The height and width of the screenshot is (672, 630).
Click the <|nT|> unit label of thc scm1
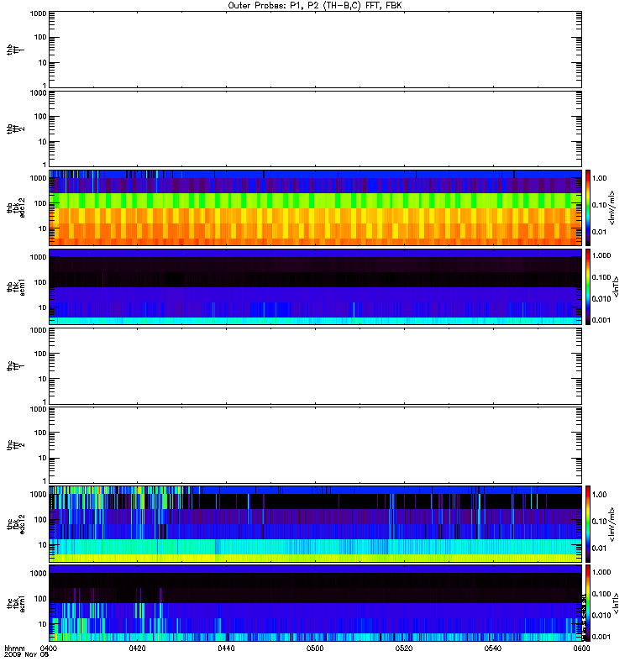(x=617, y=603)
